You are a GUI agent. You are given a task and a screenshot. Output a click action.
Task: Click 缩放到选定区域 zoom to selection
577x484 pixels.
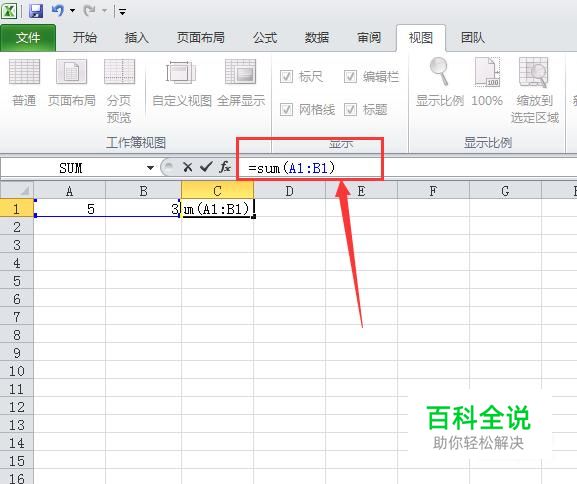point(535,91)
